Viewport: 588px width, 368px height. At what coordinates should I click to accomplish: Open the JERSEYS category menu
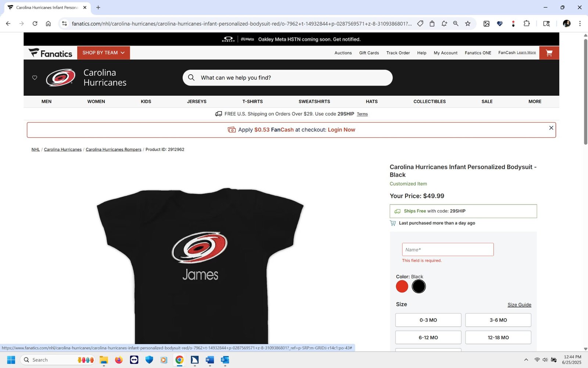click(197, 102)
